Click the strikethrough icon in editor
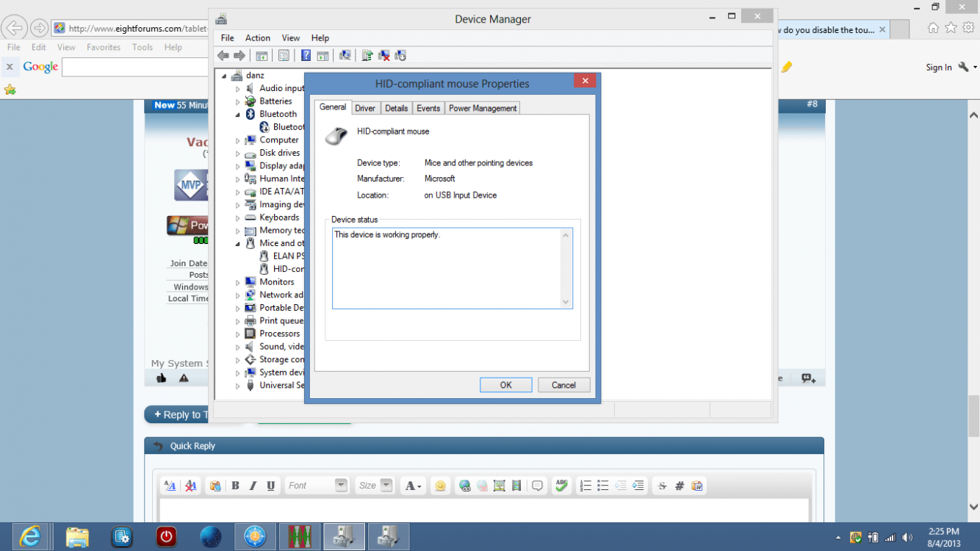 (x=662, y=486)
